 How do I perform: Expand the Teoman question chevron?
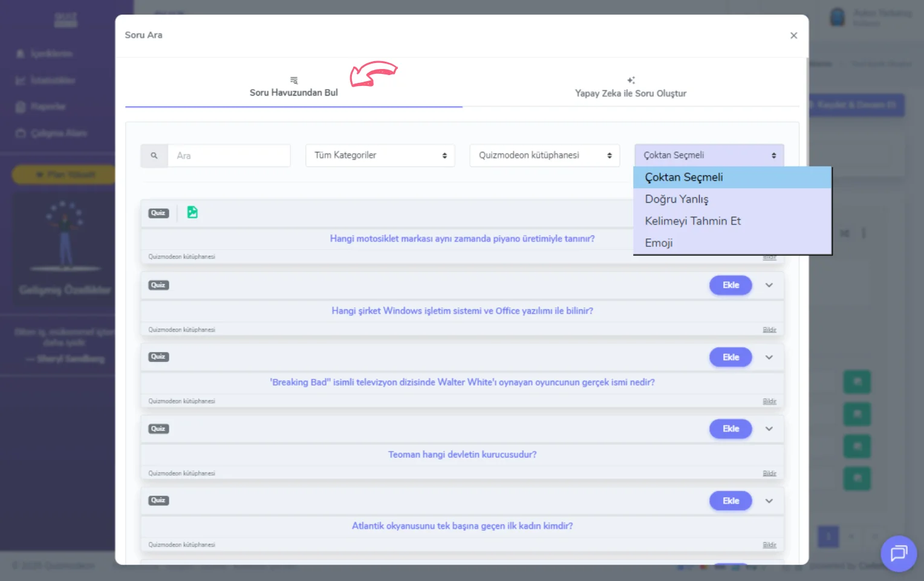click(x=769, y=429)
